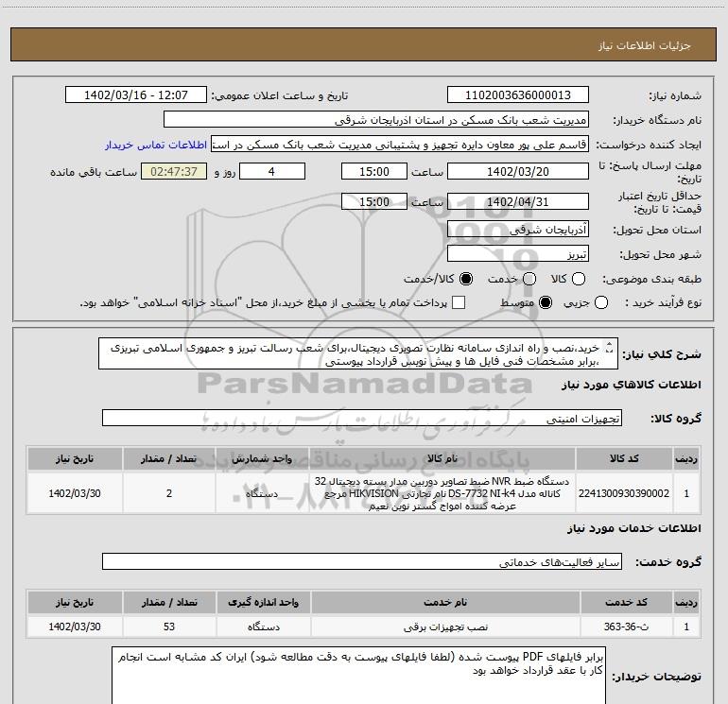728x704 pixels.
Task: Choose the جزیی purchase type option
Action: point(600,303)
